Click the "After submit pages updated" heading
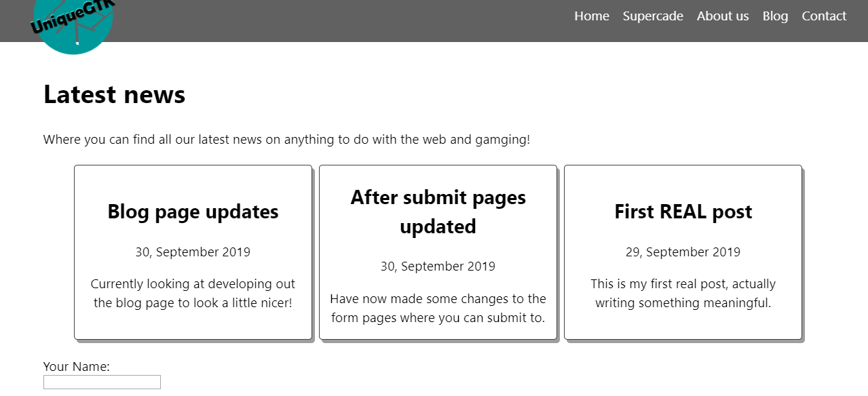Screen dimensions: 868x396 438,212
